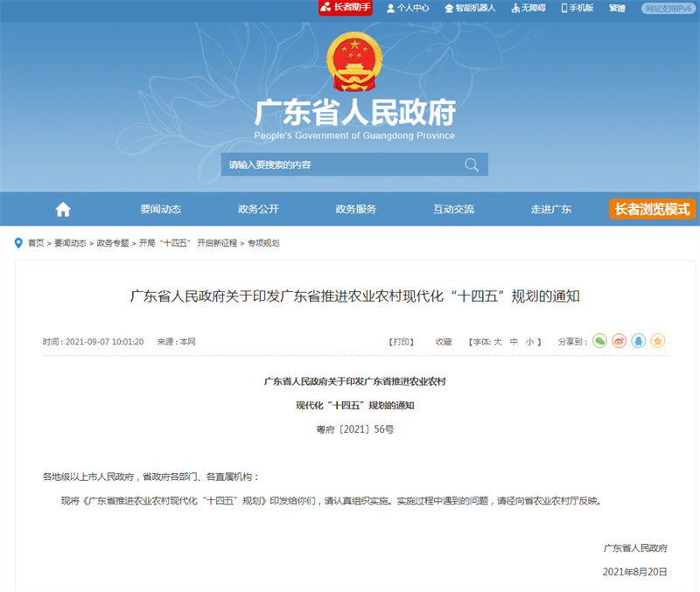Share to QQ via penguin icon
The image size is (700, 592).
[x=639, y=341]
